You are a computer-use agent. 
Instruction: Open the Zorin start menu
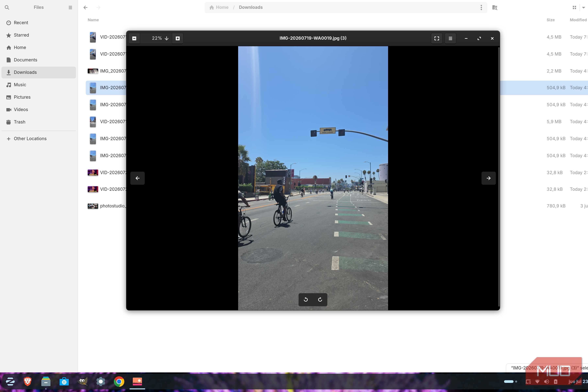pyautogui.click(x=10, y=382)
